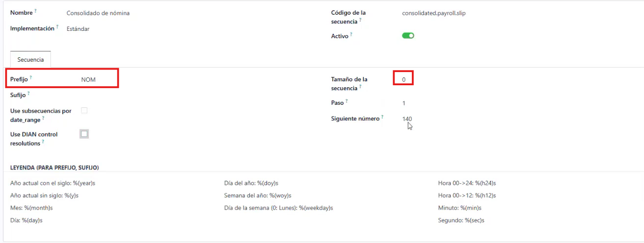This screenshot has height=243, width=644.
Task: Click the consolidated.payroll.slip sequence code field
Action: pyautogui.click(x=433, y=13)
